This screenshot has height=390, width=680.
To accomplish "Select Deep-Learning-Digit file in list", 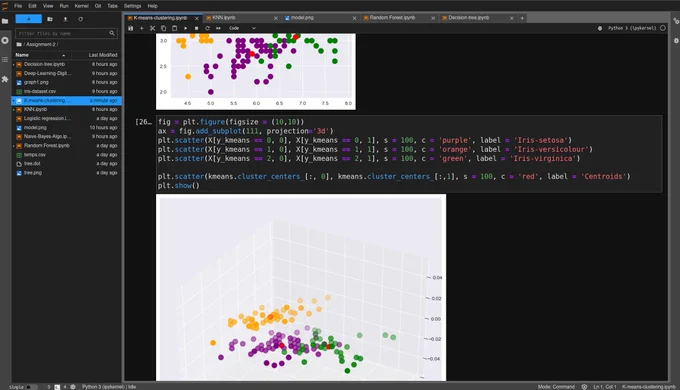I will click(67, 73).
